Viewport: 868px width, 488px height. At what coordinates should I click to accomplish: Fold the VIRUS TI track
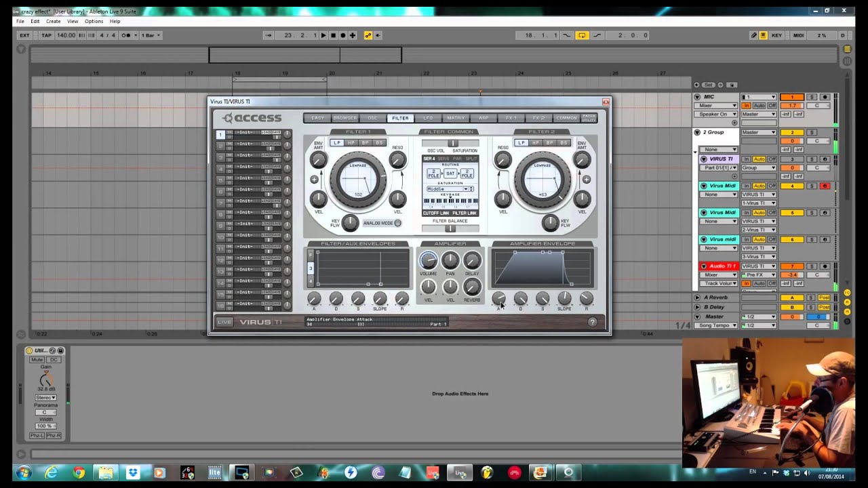(703, 159)
